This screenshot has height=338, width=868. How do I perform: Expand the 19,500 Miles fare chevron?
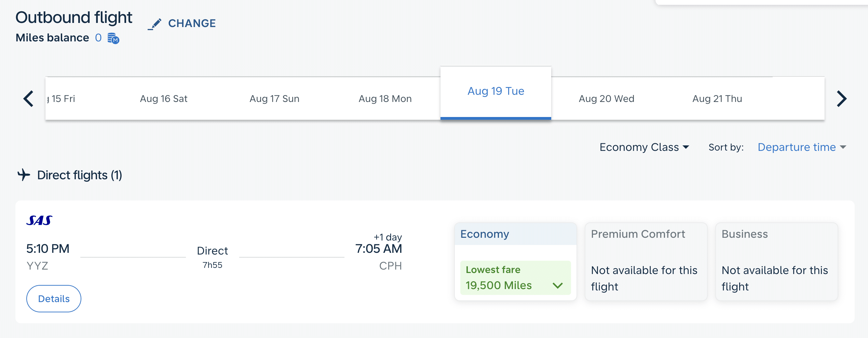coord(557,285)
